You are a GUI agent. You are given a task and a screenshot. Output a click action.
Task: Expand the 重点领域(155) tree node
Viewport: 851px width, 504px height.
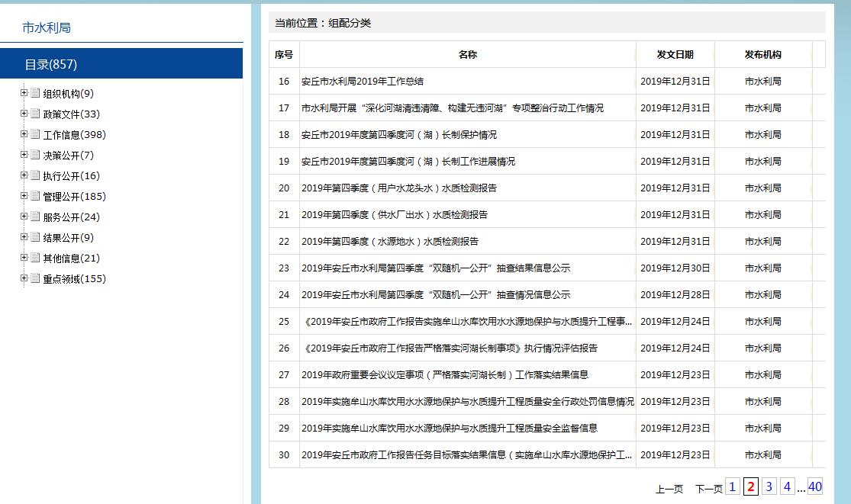[x=24, y=278]
